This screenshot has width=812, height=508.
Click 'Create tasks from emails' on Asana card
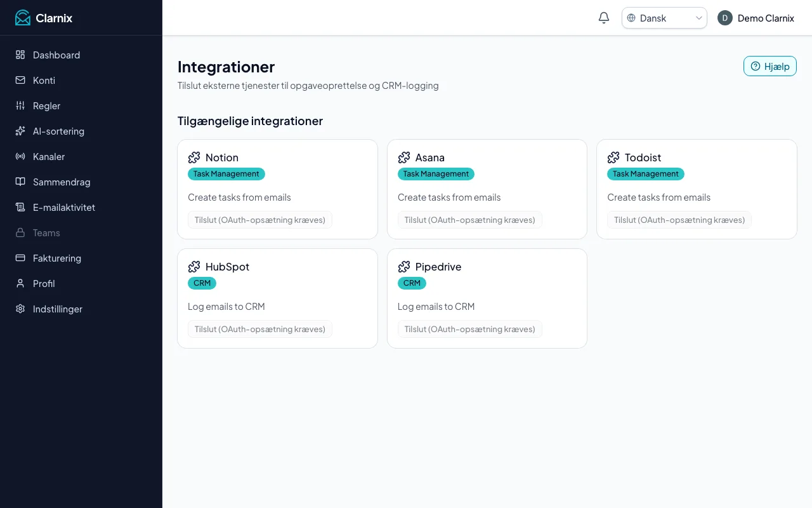pyautogui.click(x=449, y=197)
